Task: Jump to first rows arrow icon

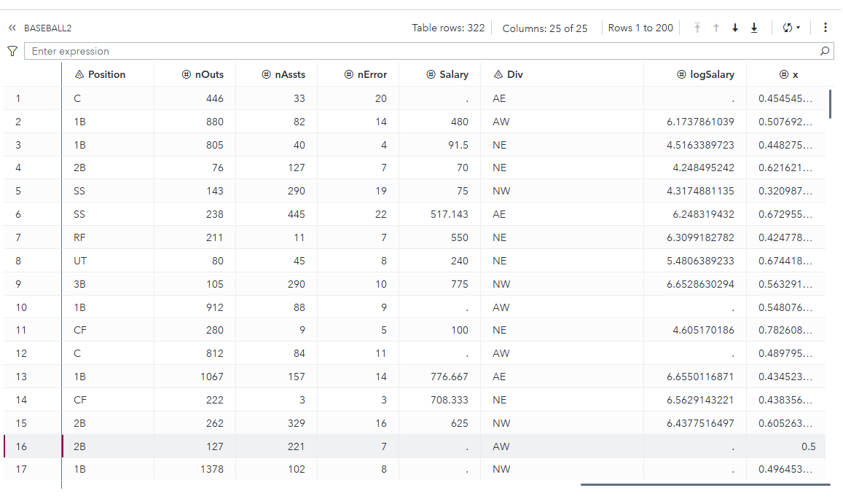Action: [x=697, y=28]
